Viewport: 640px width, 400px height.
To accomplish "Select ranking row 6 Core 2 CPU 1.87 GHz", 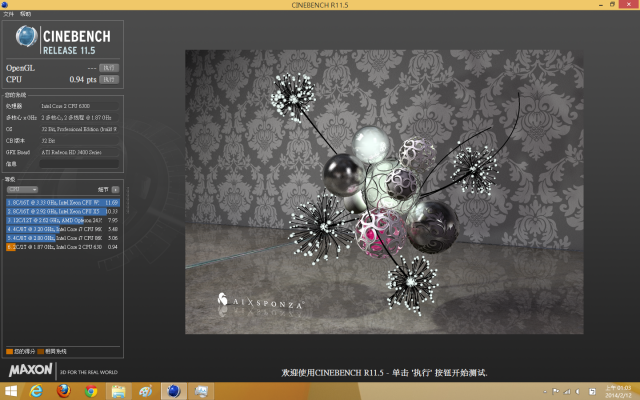I will 63,247.
